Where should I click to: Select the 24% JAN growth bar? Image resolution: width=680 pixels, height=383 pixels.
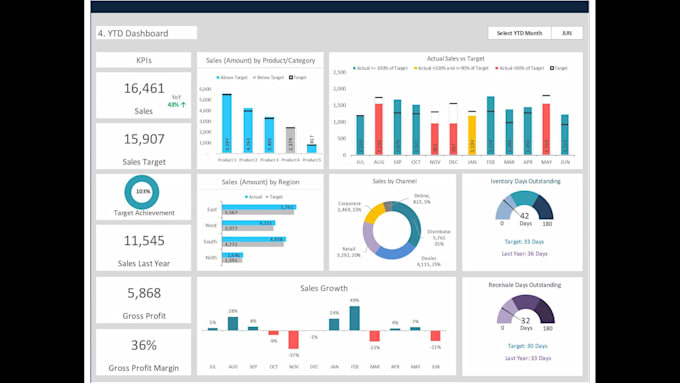[x=334, y=324]
